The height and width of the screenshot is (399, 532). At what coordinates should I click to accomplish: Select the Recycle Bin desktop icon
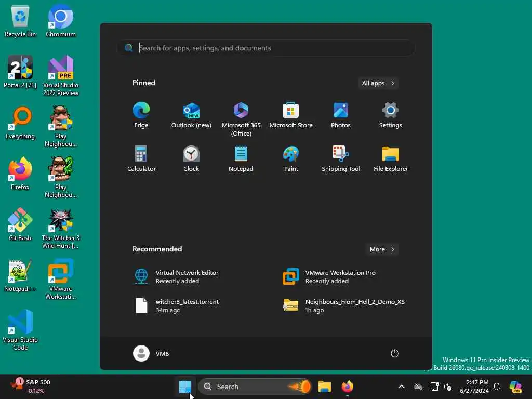click(20, 21)
